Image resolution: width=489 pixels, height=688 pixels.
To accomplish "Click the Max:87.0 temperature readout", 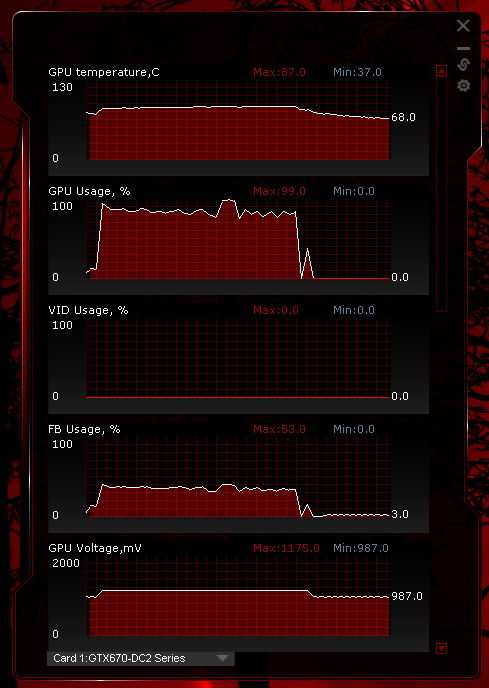I will [x=280, y=72].
